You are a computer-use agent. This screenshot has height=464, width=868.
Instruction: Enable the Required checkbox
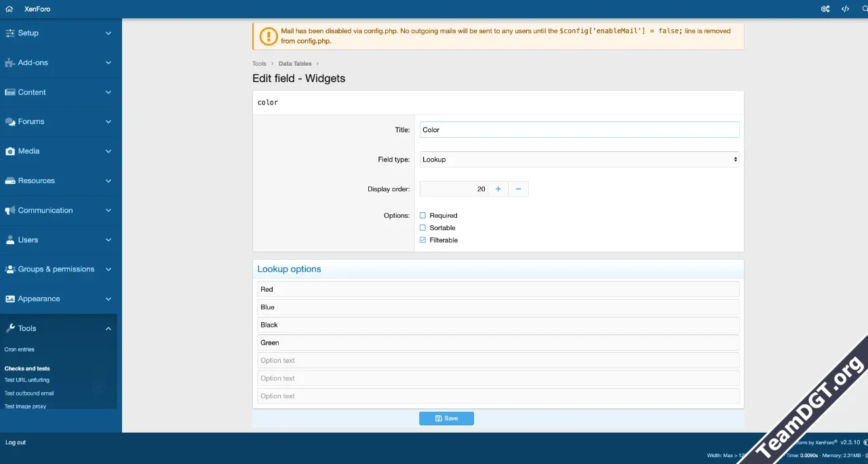[423, 216]
